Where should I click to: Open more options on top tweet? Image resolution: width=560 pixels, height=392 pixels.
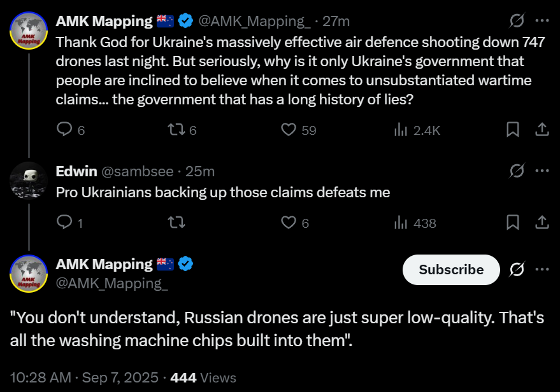(x=542, y=20)
